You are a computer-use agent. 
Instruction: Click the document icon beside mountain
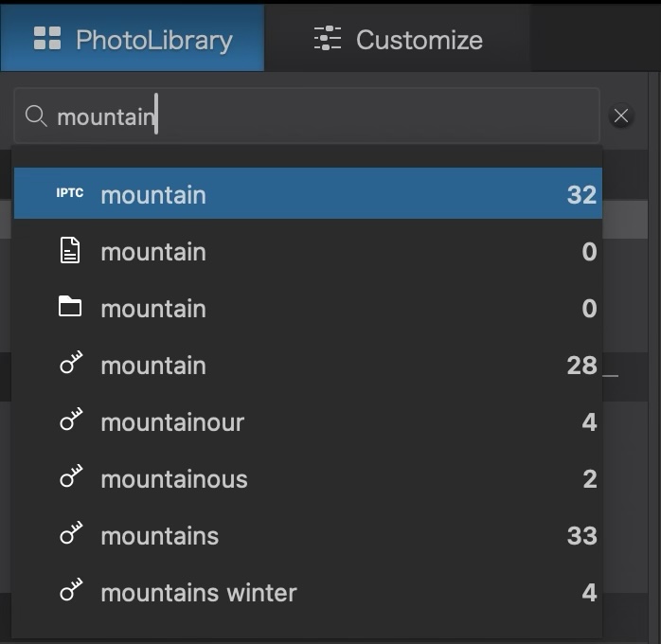coord(70,251)
